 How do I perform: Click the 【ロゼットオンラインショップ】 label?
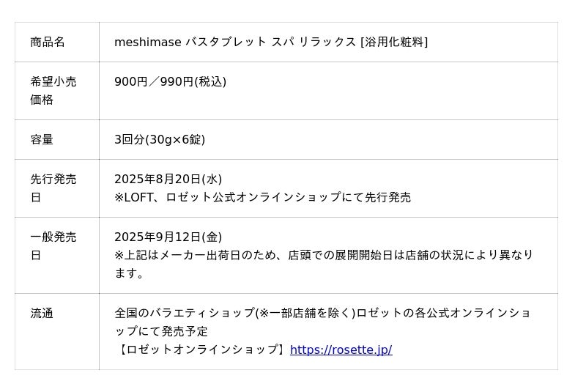click(x=202, y=350)
